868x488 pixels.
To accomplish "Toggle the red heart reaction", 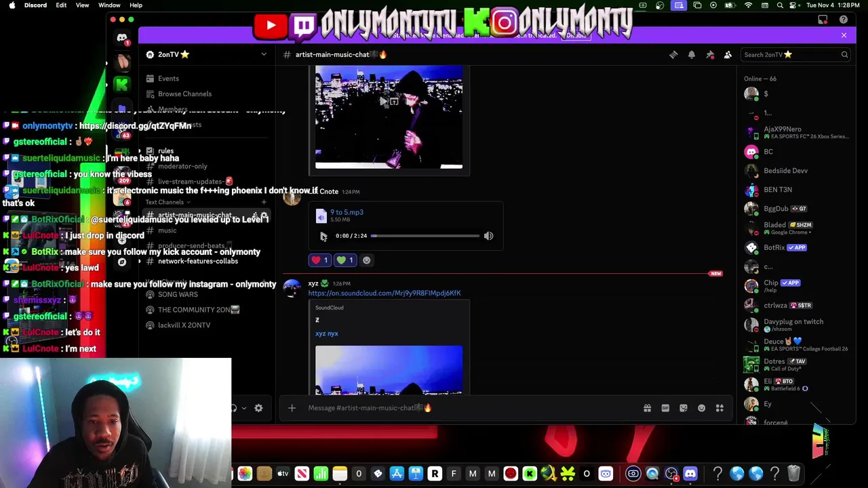I will (319, 260).
